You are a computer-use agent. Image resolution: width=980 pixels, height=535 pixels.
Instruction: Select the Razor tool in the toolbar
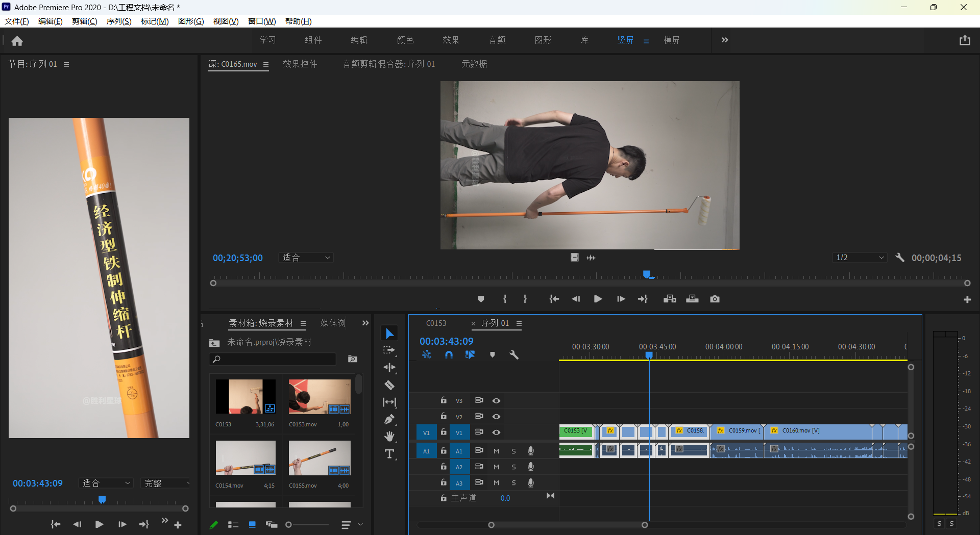coord(389,385)
